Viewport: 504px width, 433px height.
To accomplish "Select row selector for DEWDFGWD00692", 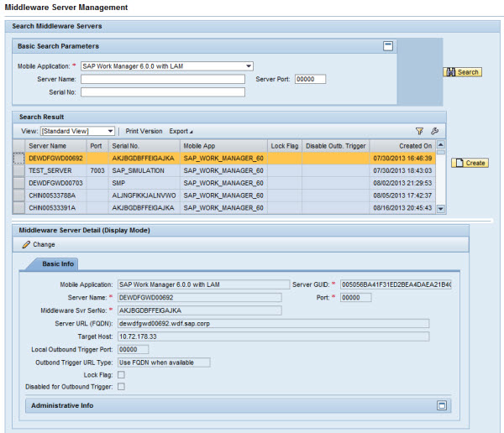I will coord(18,158).
